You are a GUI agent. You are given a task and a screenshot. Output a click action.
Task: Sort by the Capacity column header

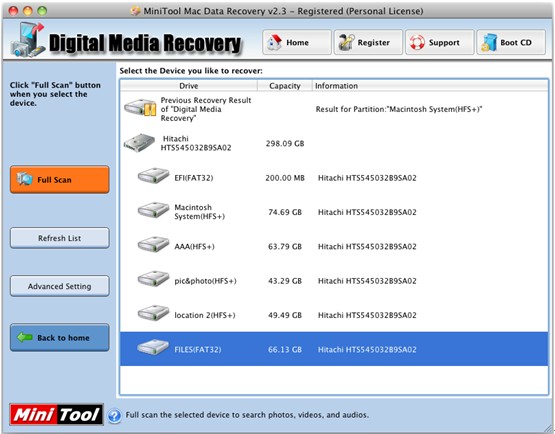coord(285,86)
